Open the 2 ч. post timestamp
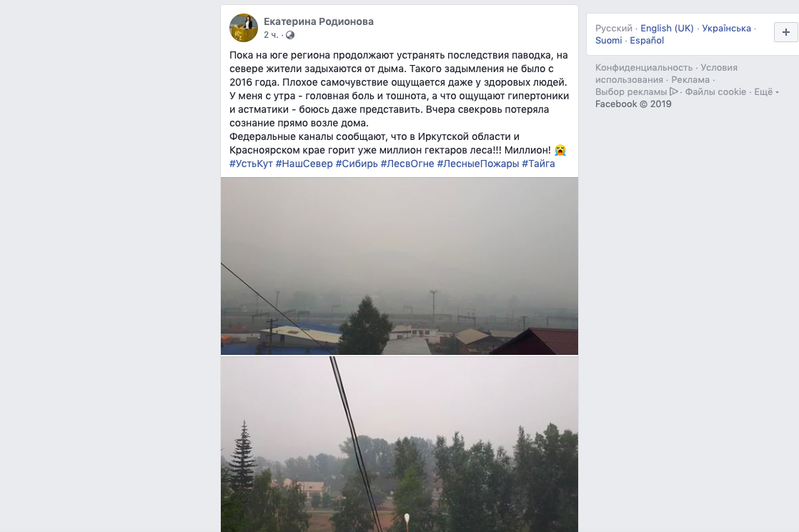This screenshot has width=799, height=532. pos(271,35)
